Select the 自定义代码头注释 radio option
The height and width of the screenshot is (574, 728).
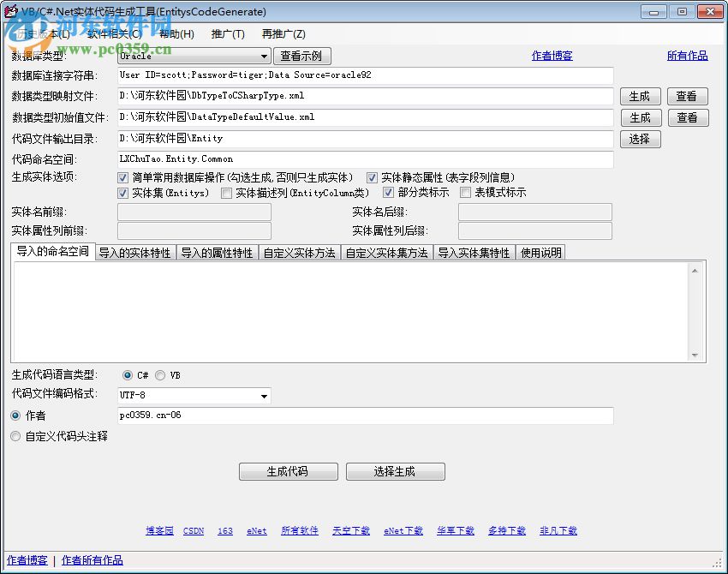coord(15,436)
